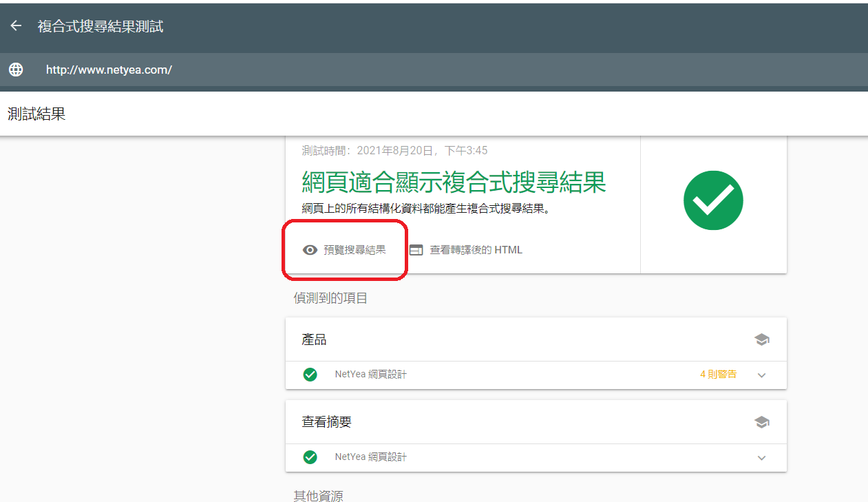
Task: Click the 4 則警告 warnings link
Action: point(718,375)
